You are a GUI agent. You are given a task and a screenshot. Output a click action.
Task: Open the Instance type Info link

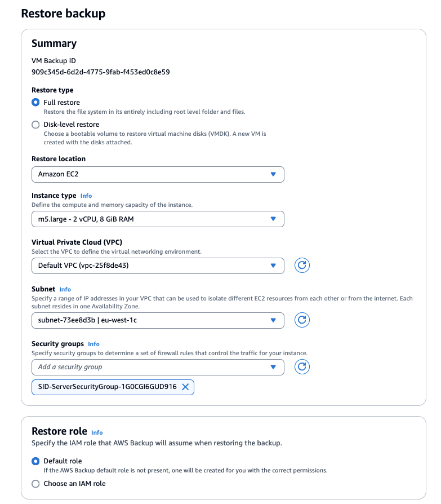point(86,196)
